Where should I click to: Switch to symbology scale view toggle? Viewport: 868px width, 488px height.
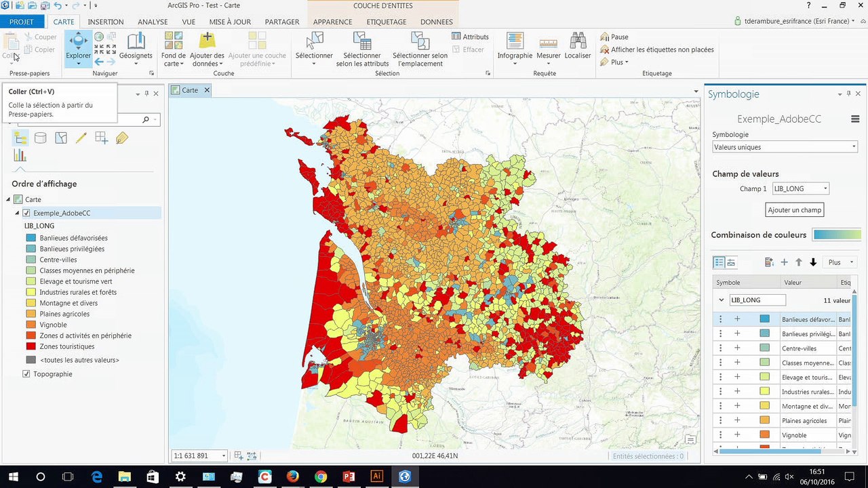click(732, 262)
